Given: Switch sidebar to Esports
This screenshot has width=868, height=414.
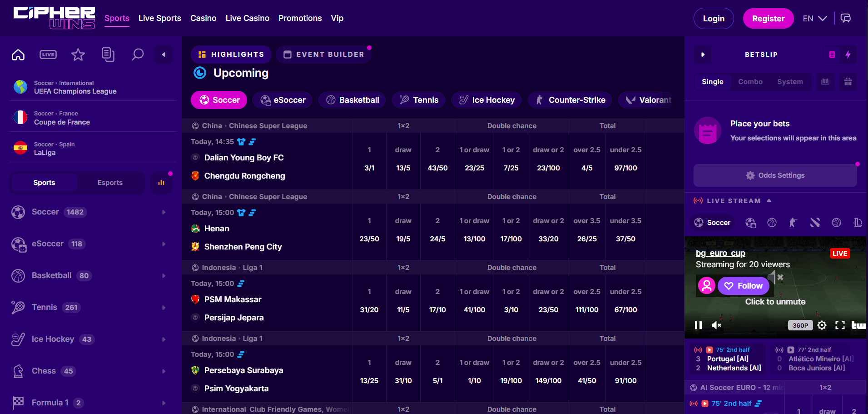Looking at the screenshot, I should pos(110,183).
